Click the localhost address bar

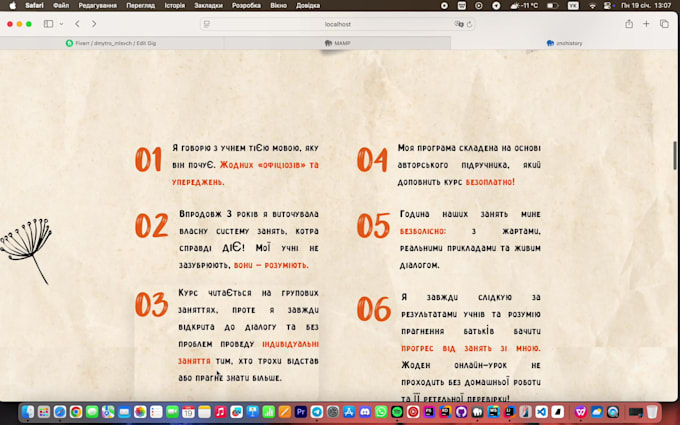[337, 24]
